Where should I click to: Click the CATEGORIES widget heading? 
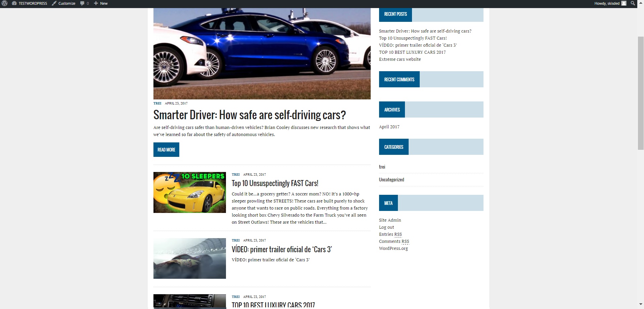point(394,147)
